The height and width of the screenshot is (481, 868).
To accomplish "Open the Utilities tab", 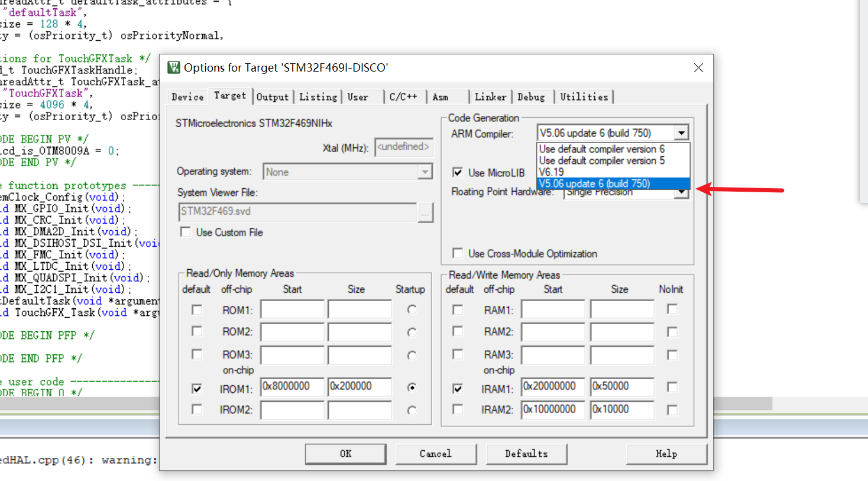I will click(584, 97).
